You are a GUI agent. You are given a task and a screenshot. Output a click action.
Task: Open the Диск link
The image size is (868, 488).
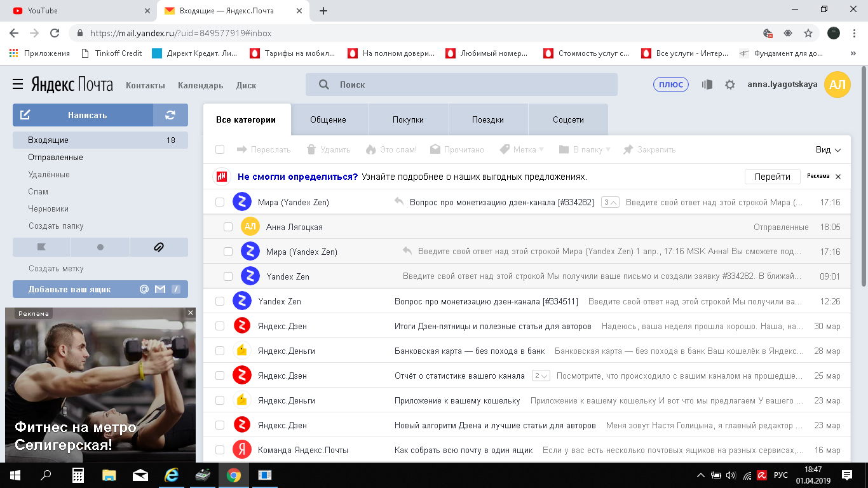[x=246, y=85]
